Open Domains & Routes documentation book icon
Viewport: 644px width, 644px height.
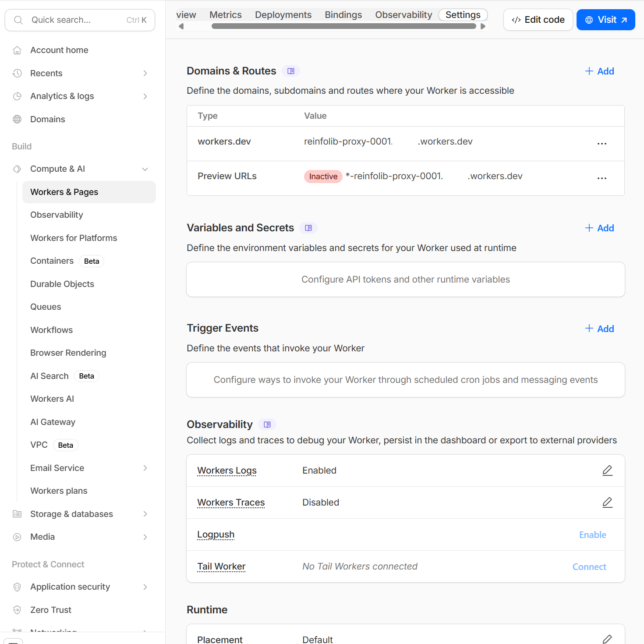click(x=291, y=71)
